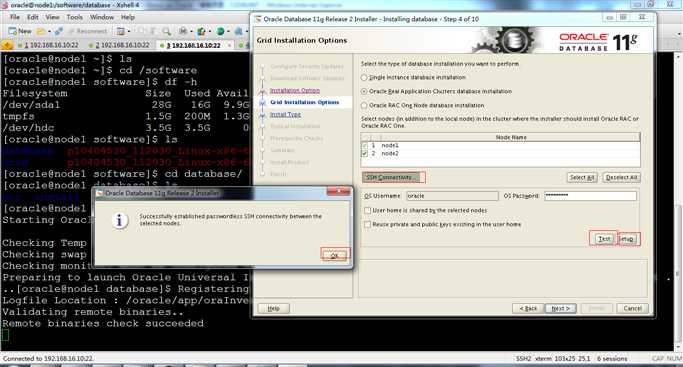Close session tab 3 with its x
This screenshot has height=367, width=683.
230,46
